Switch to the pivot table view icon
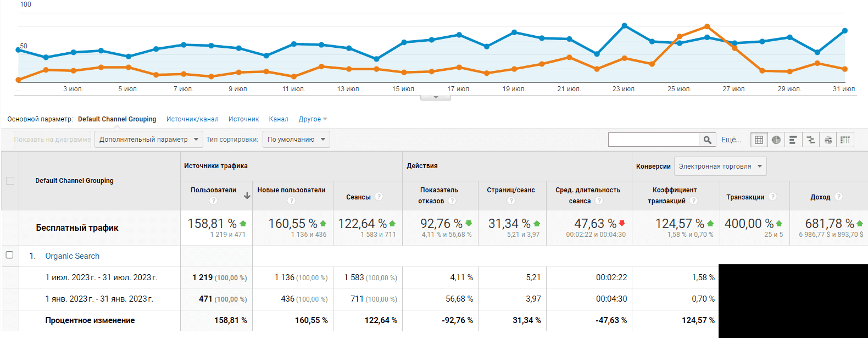 click(845, 140)
